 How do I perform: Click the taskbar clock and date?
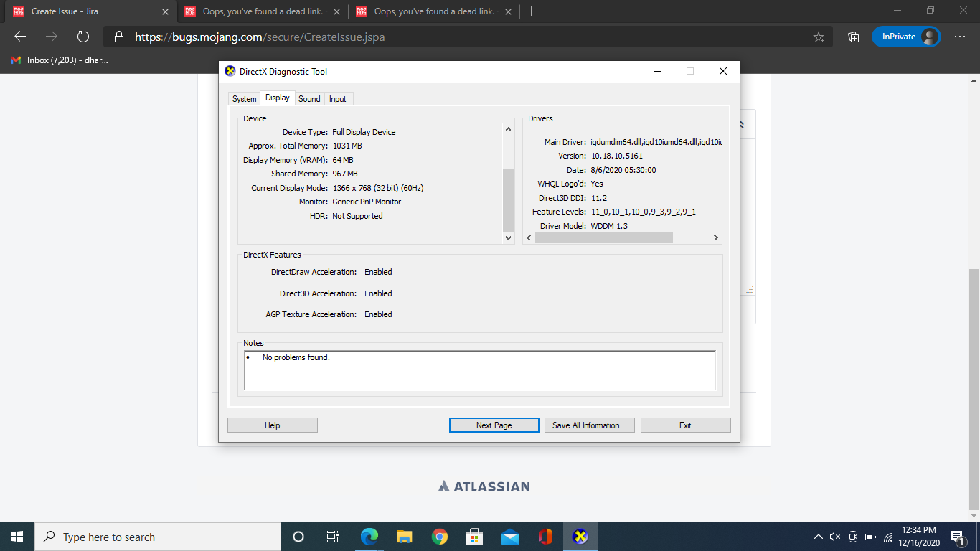[918, 537]
